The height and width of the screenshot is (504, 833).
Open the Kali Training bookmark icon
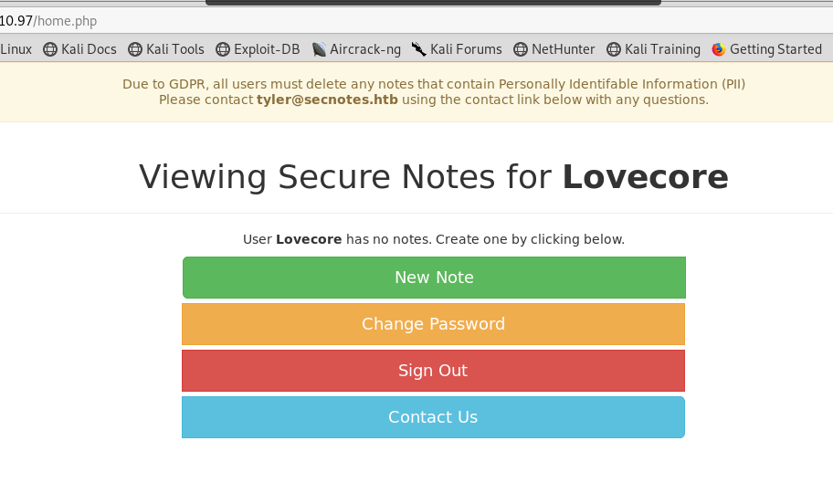coord(614,49)
